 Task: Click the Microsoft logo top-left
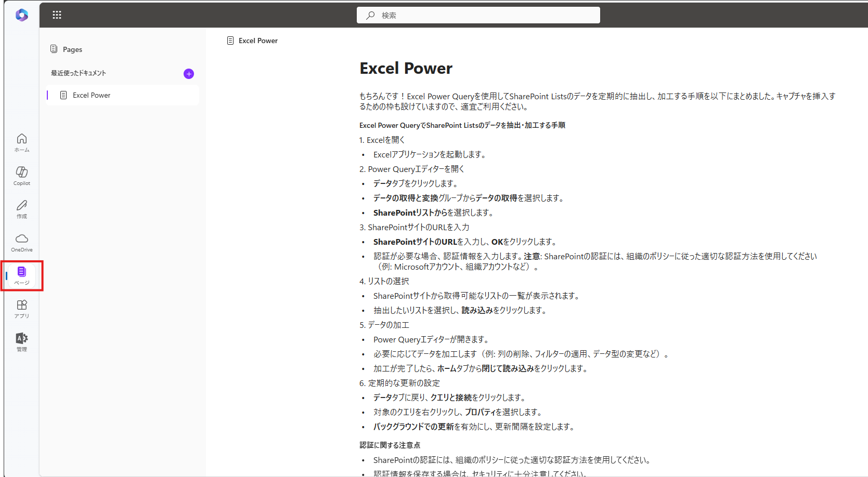pos(21,15)
